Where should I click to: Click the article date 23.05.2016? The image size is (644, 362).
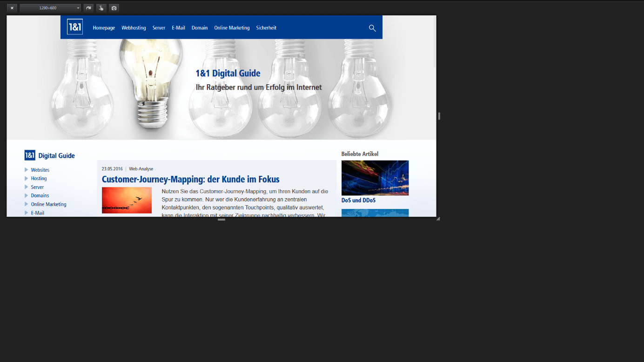pyautogui.click(x=112, y=169)
